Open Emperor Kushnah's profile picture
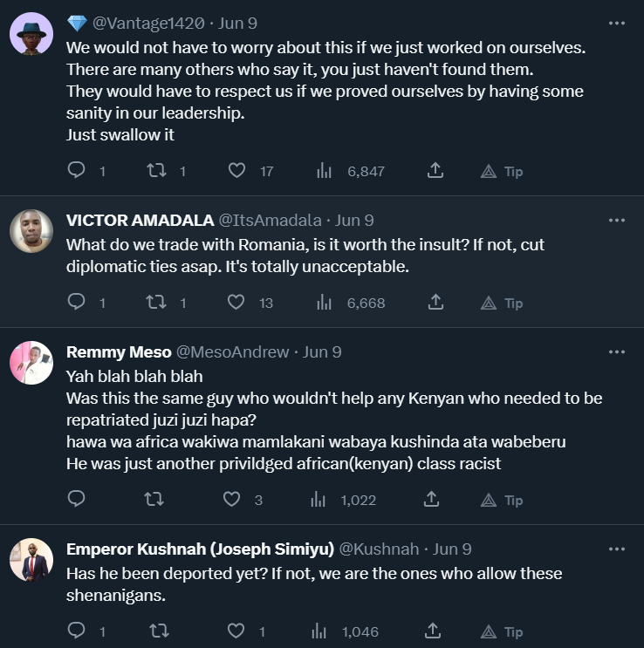The width and height of the screenshot is (644, 648). coord(31,561)
